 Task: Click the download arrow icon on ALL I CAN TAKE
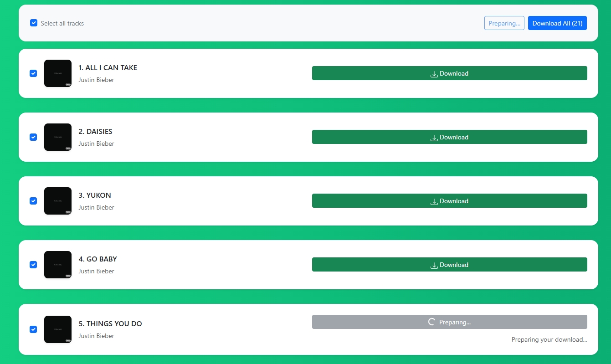(x=434, y=73)
